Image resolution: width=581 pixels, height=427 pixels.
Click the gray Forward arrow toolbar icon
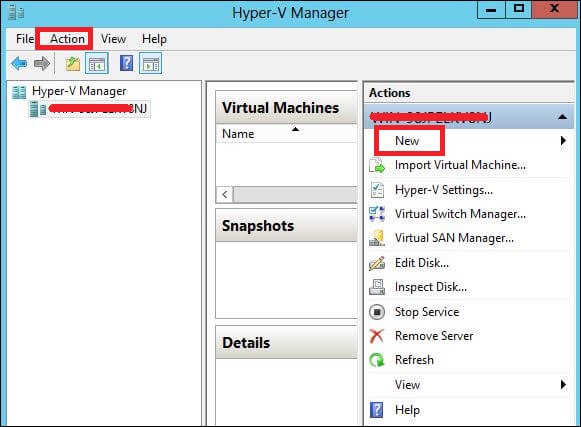coord(42,64)
